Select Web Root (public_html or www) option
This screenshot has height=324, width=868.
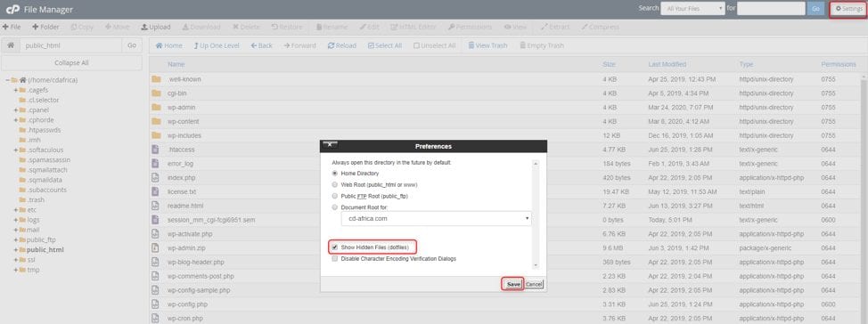click(334, 184)
